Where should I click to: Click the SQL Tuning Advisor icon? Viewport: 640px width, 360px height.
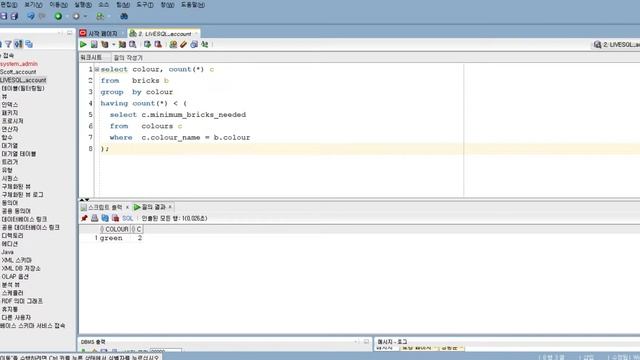133,44
